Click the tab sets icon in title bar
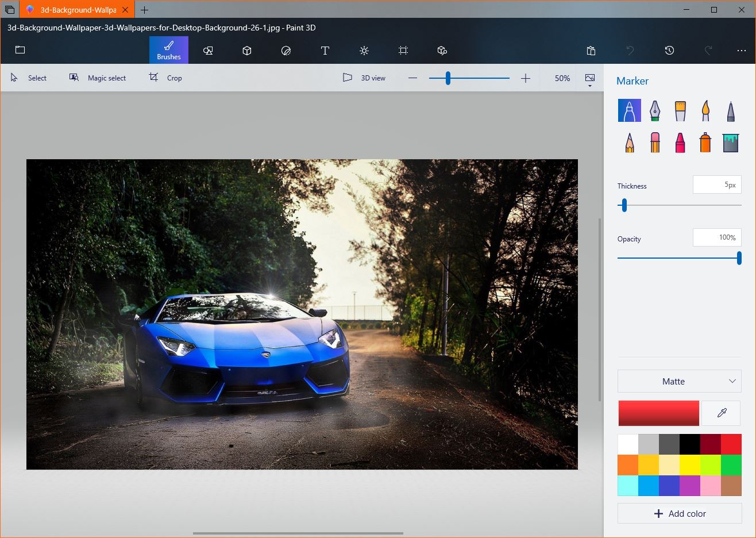The image size is (756, 538). click(x=10, y=10)
